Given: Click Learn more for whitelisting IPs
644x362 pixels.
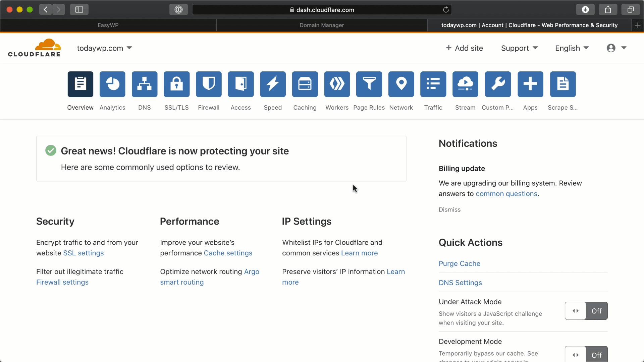Looking at the screenshot, I should pos(359,253).
